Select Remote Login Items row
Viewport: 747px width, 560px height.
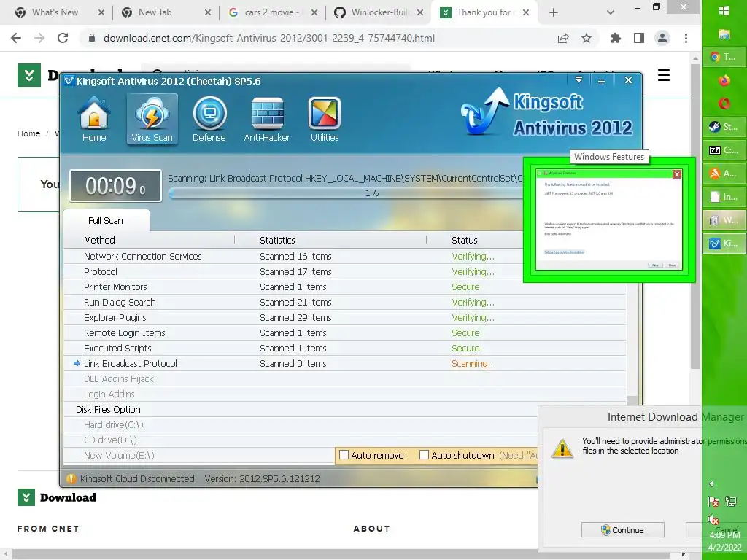click(345, 332)
